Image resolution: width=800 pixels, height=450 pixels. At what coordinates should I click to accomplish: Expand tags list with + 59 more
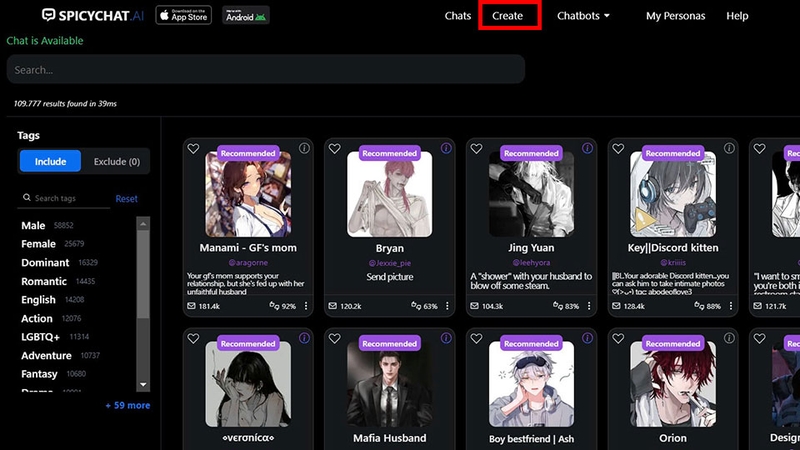pos(128,406)
